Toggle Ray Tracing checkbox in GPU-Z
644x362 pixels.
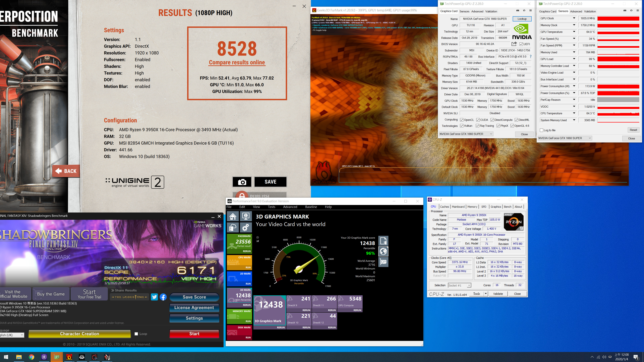coord(477,126)
